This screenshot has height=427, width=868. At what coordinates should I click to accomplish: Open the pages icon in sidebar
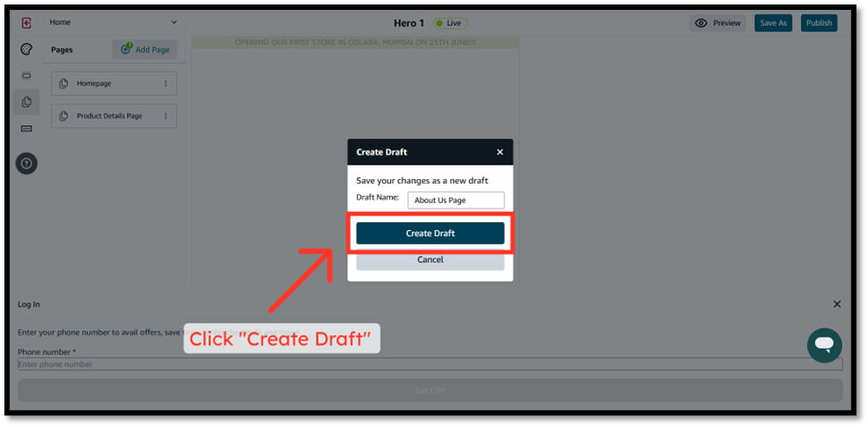coord(26,102)
